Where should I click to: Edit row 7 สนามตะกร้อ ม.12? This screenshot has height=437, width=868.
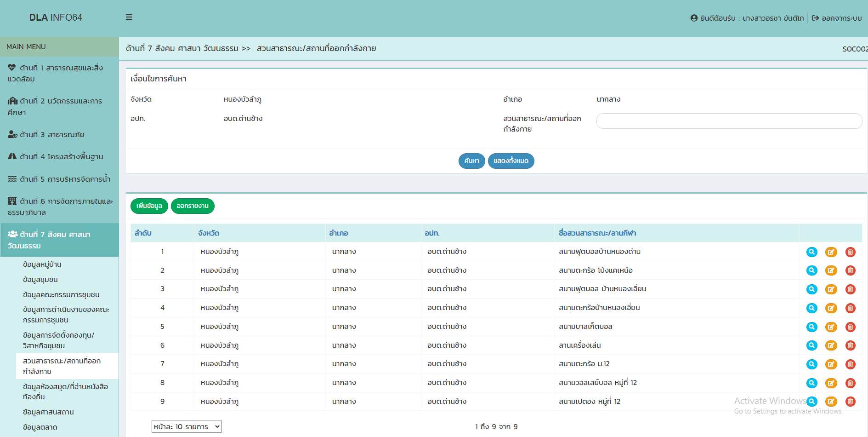[831, 364]
